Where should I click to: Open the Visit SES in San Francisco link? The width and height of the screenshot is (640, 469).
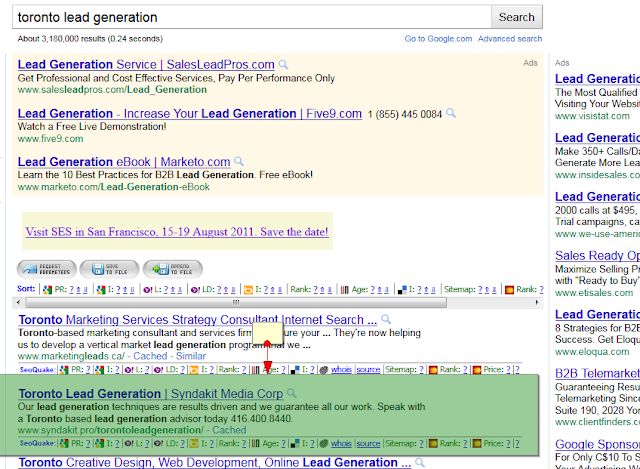177,232
